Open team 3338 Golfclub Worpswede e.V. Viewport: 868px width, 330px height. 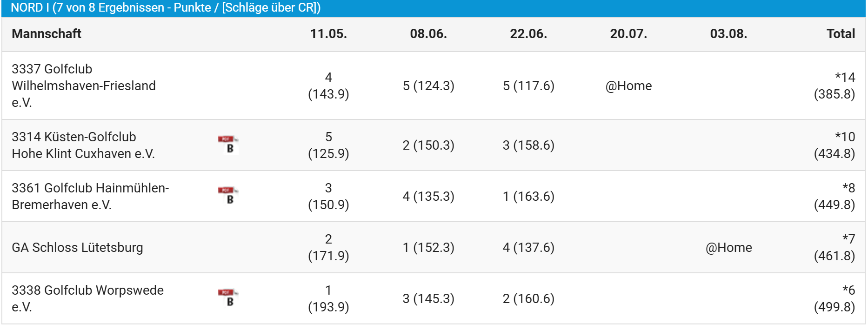coord(87,298)
